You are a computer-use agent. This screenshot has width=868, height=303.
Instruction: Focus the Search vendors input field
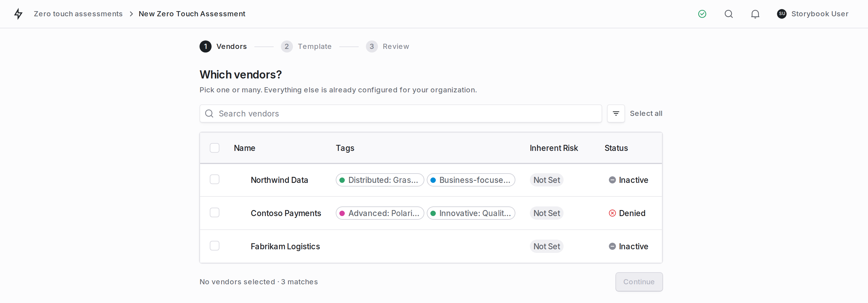(401, 113)
